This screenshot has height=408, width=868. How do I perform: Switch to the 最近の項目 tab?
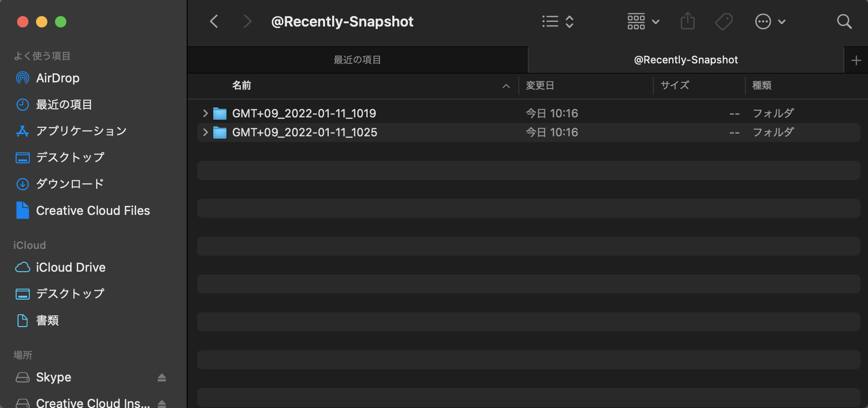coord(357,60)
